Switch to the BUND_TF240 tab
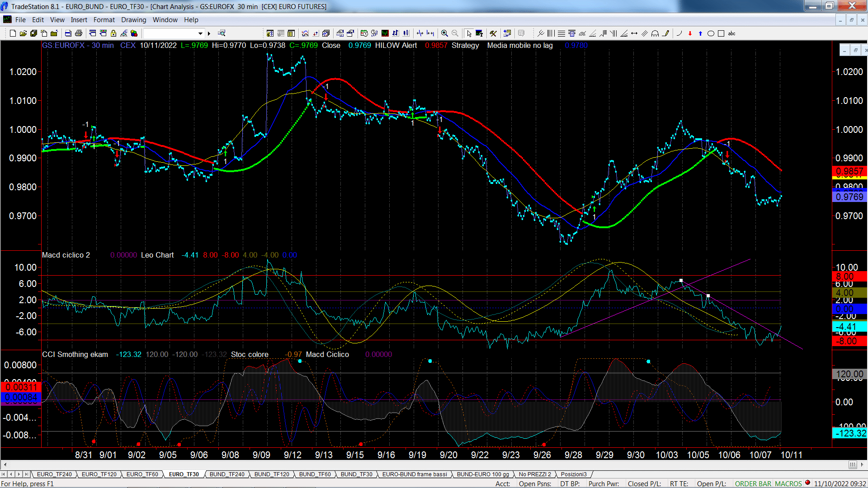Screen dimensions: 868x488 click(x=227, y=474)
